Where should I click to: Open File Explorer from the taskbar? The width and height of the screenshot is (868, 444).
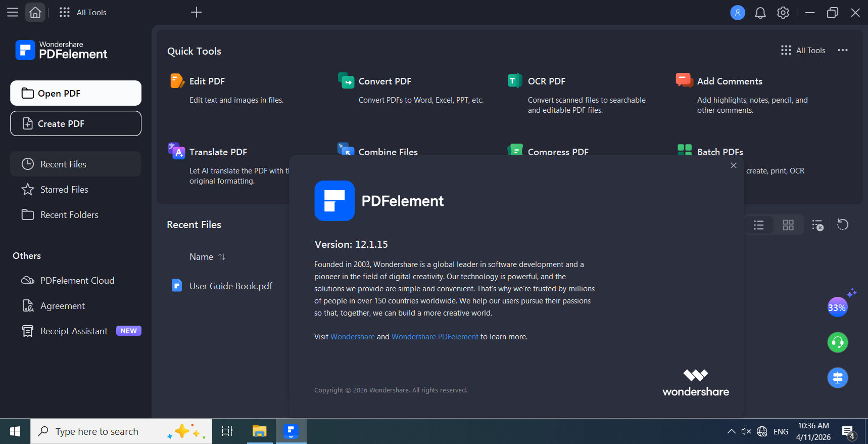pos(260,431)
